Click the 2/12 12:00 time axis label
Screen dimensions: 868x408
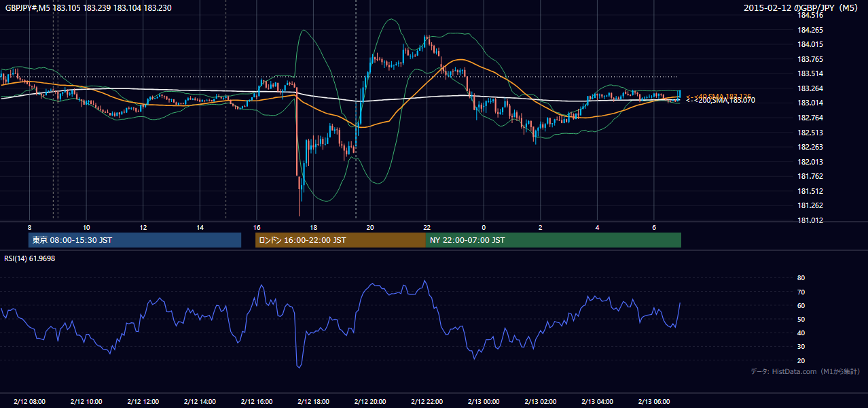tap(143, 402)
